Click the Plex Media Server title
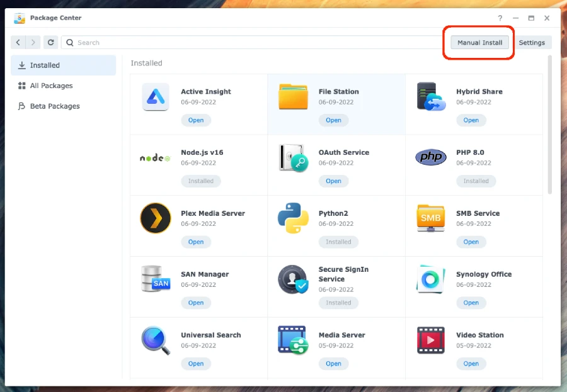Viewport: 567px width, 392px height. 213,213
